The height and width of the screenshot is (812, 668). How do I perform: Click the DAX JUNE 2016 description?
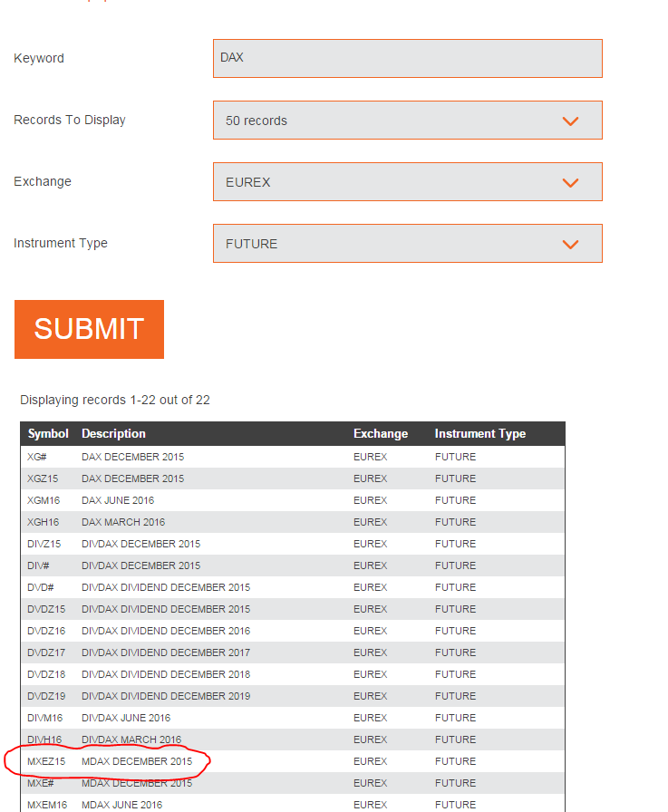point(118,500)
